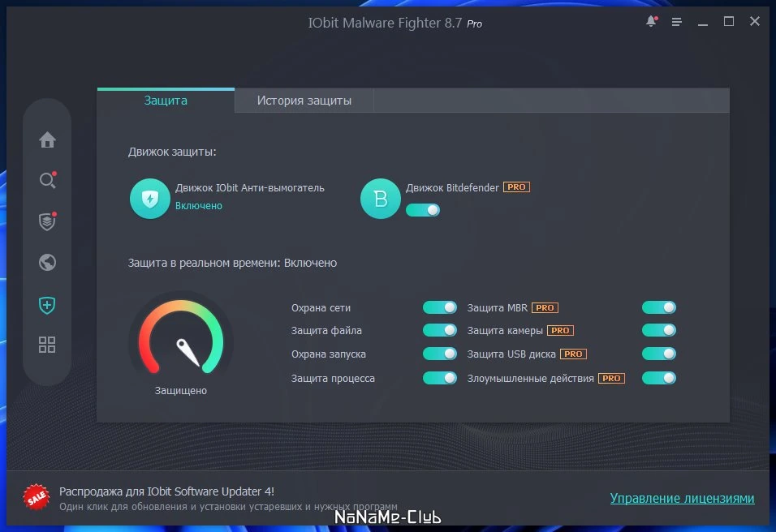Switch to the Защита tab
Image resolution: width=776 pixels, height=532 pixels.
click(166, 101)
